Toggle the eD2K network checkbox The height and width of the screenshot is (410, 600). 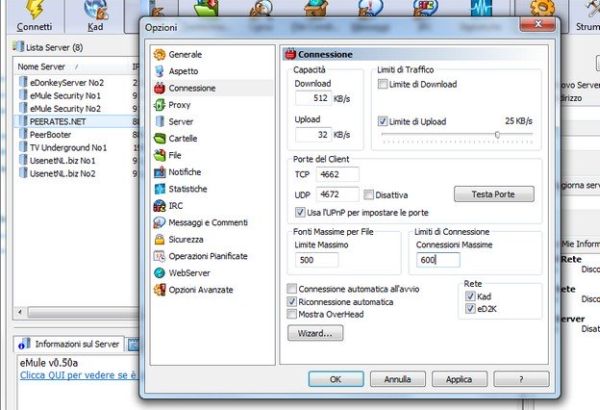coord(470,309)
